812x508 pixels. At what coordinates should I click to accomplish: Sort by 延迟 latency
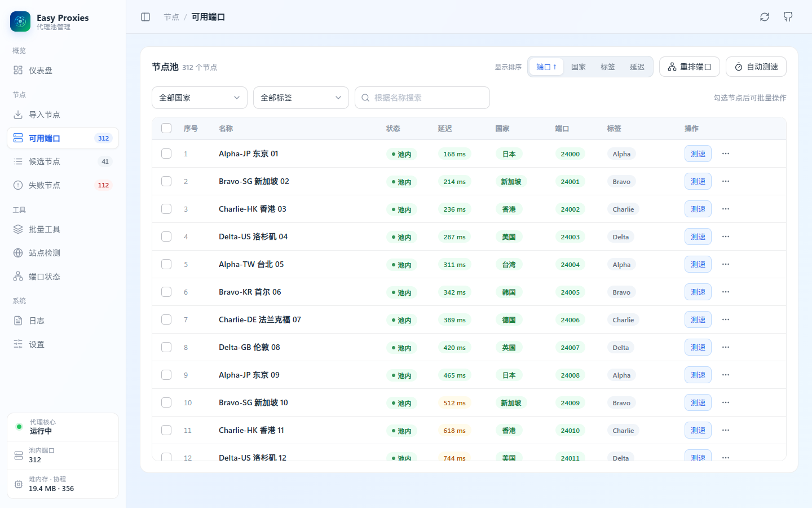point(637,67)
